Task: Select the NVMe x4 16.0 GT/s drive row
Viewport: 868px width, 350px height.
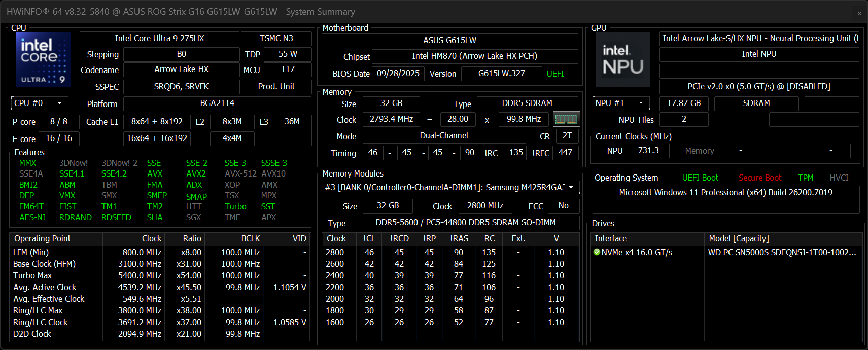Action: point(726,252)
